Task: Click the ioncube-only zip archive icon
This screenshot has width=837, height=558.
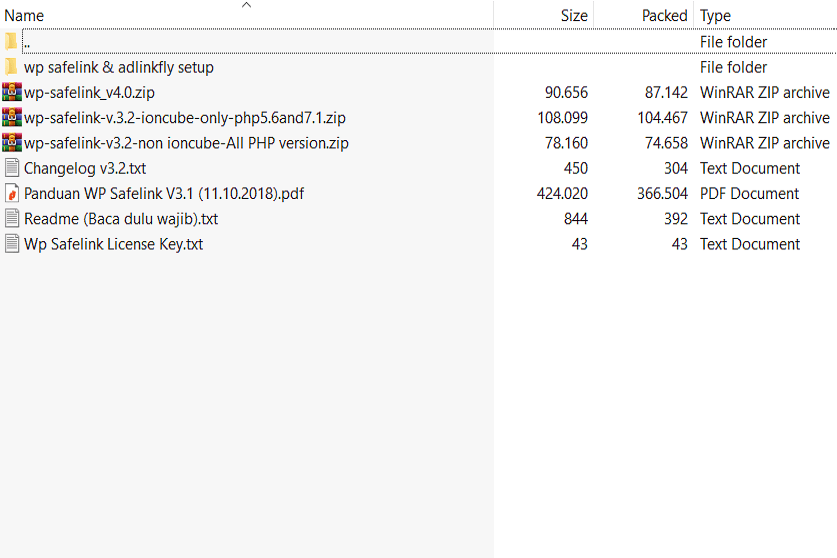Action: pyautogui.click(x=12, y=117)
